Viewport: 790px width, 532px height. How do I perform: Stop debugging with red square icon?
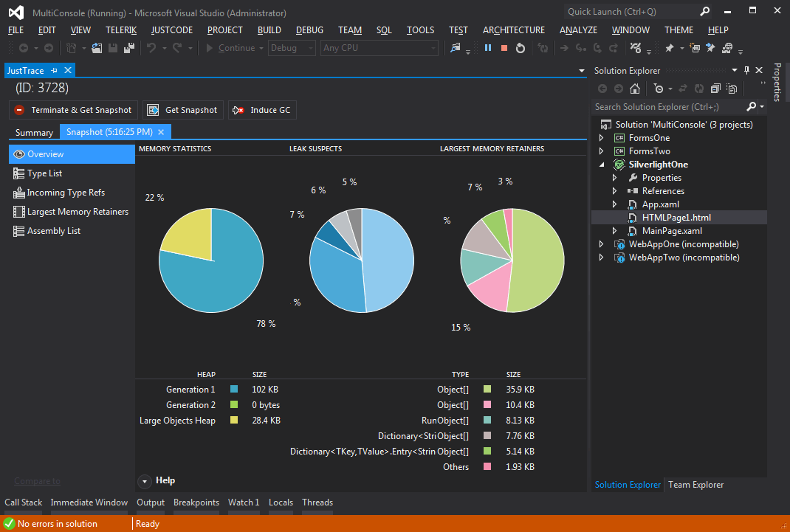(504, 48)
